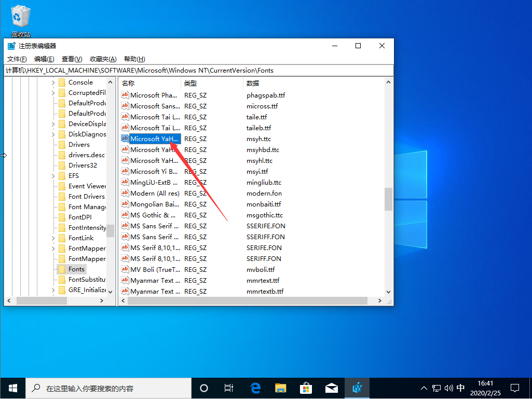Toggle the 中 input method indicator
Screen dimensions: 532x399
460,388
